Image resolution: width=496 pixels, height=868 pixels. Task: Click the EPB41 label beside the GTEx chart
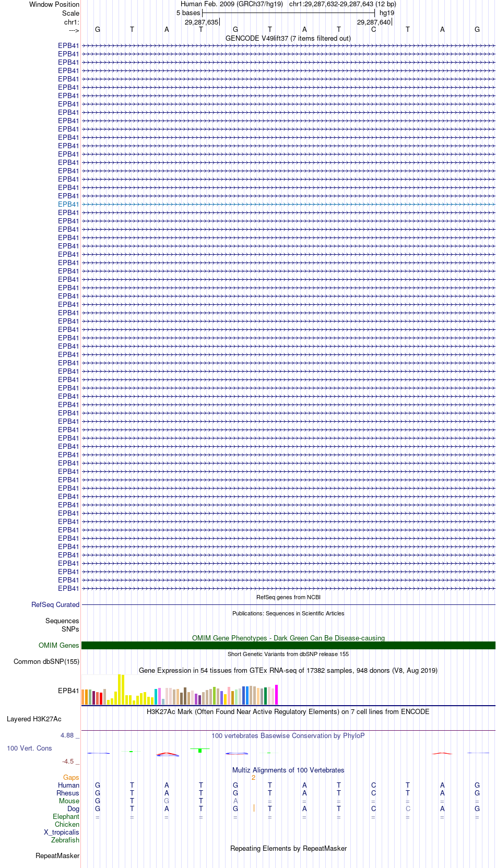point(68,691)
